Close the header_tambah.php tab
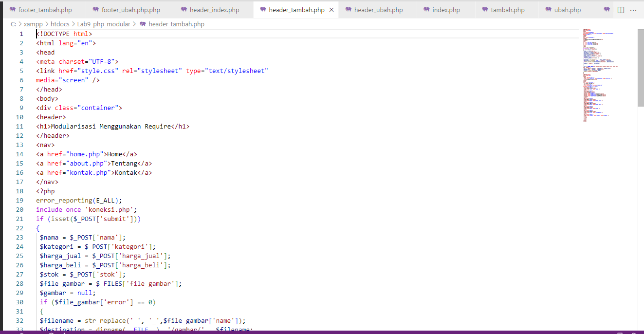 [x=332, y=9]
